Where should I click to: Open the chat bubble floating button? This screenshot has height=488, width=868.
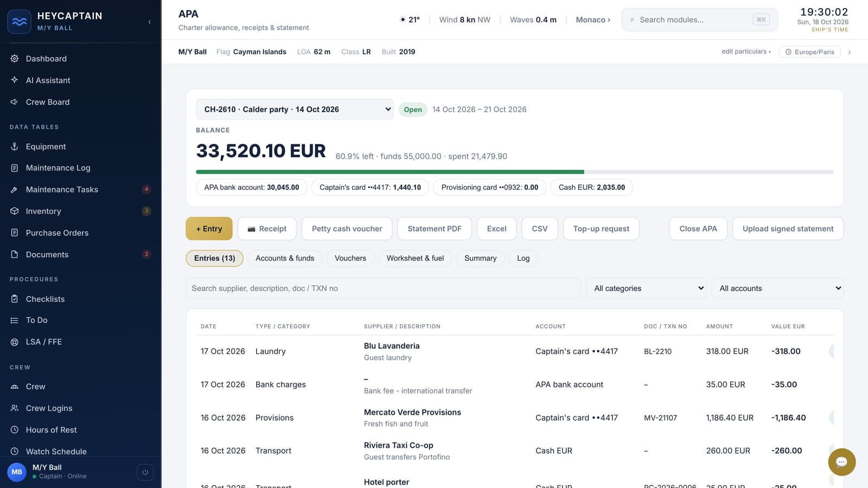click(x=841, y=462)
